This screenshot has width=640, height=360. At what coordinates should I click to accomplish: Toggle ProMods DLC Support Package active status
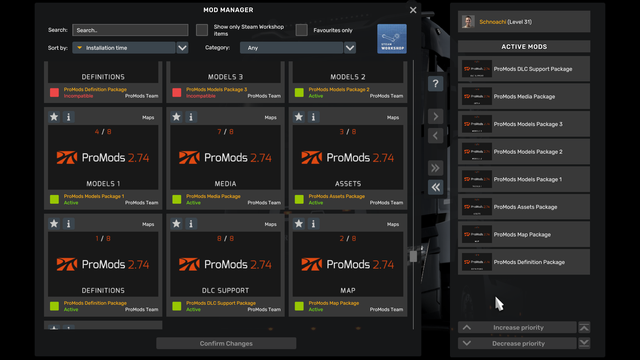click(177, 306)
